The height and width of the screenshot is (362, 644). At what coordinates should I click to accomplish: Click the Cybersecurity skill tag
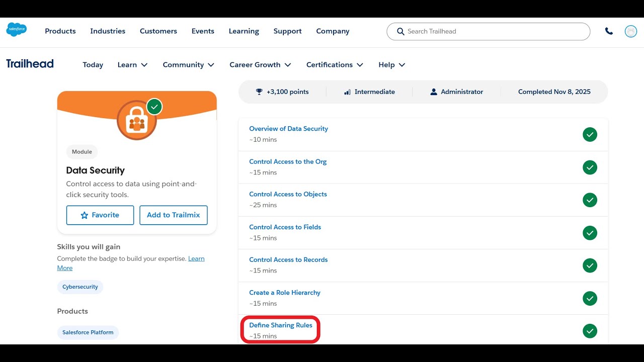[x=80, y=287]
